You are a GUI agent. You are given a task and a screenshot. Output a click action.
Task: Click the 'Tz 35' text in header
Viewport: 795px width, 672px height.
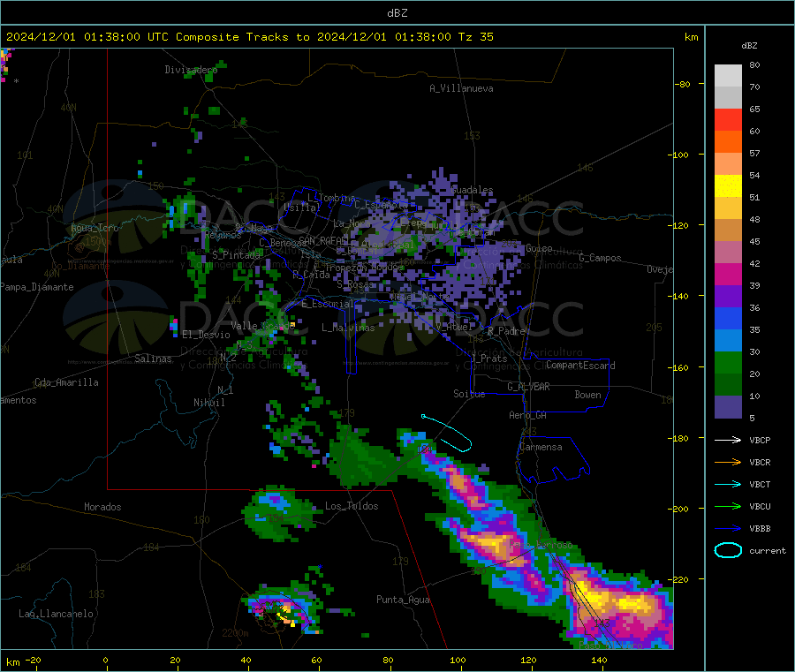(x=475, y=37)
